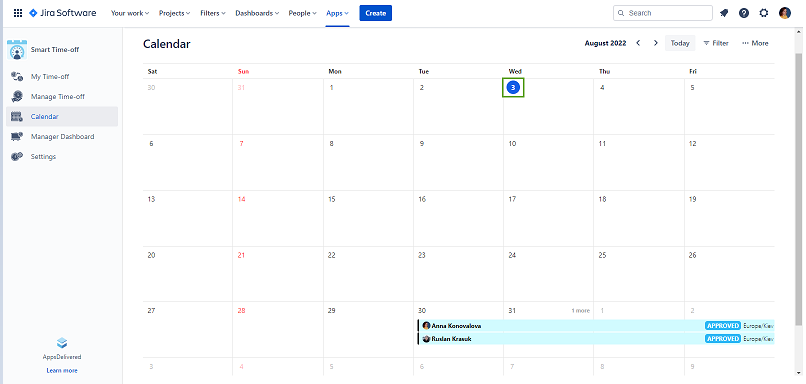806x384 pixels.
Task: Select August 10 in the calendar
Action: (548, 163)
